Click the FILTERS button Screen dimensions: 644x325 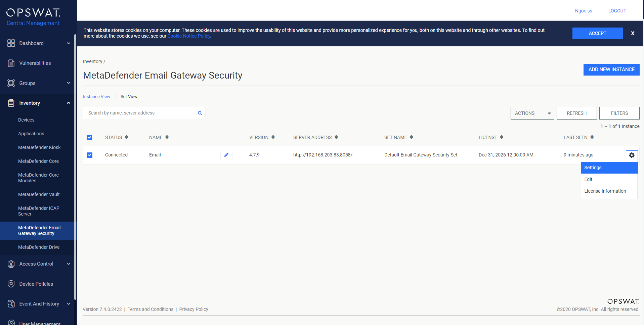pyautogui.click(x=619, y=113)
